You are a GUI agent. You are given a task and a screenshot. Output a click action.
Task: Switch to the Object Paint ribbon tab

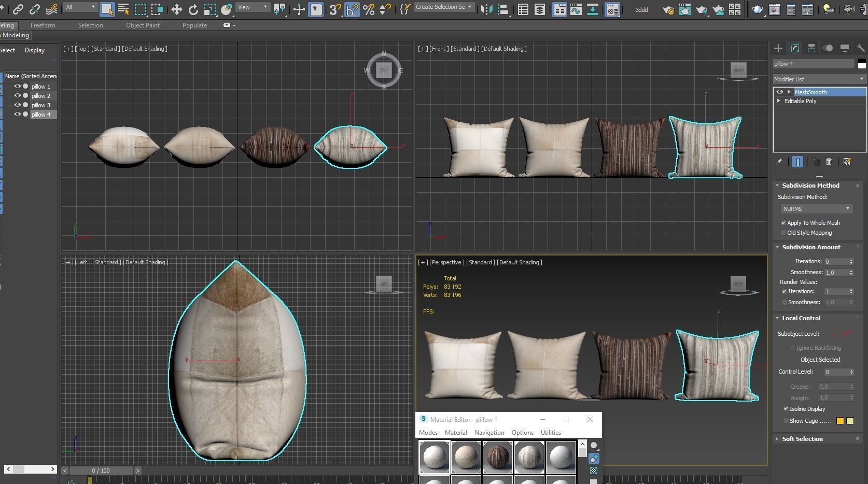pos(143,25)
